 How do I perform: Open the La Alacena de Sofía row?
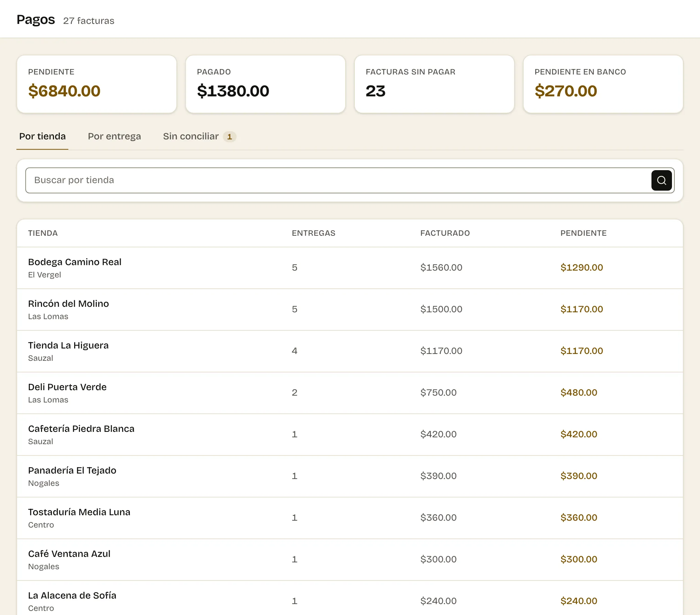tap(350, 598)
